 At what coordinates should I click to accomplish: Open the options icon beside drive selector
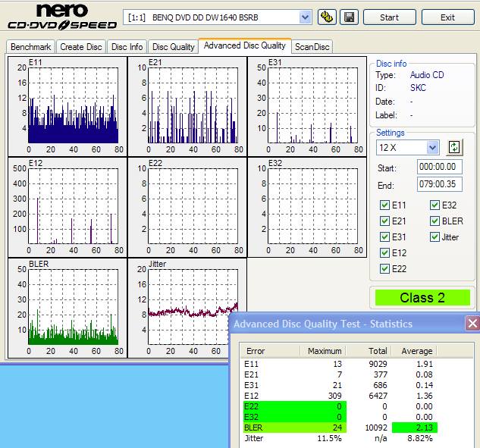coord(328,17)
